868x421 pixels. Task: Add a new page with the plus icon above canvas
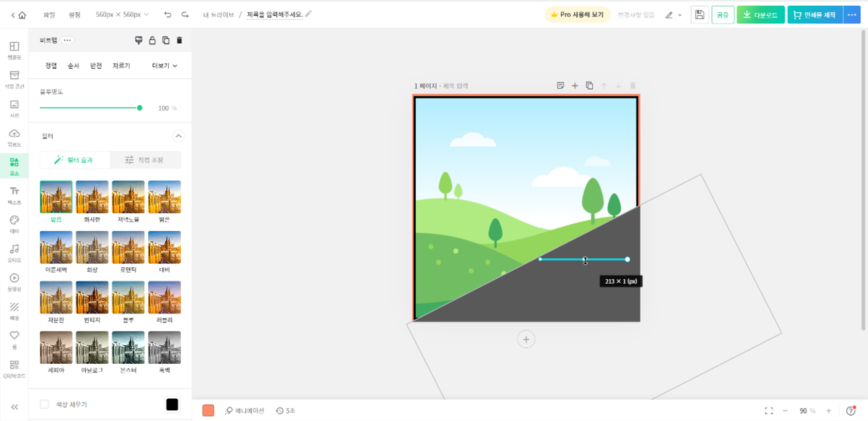pyautogui.click(x=575, y=86)
